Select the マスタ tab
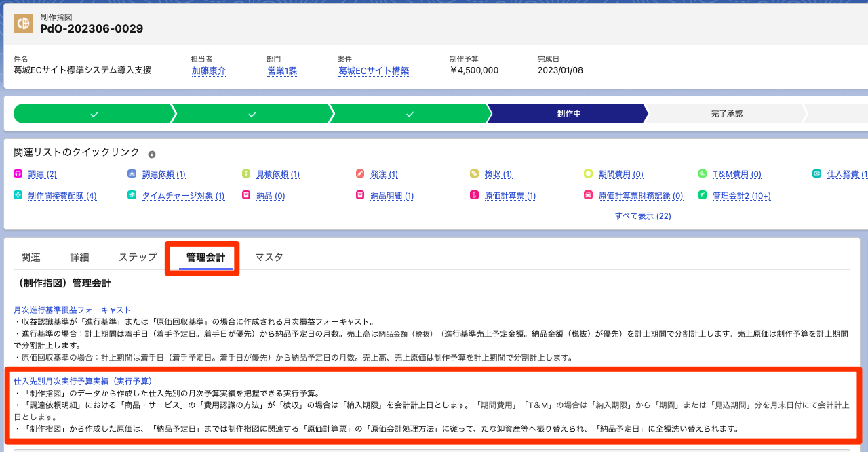 click(x=269, y=258)
